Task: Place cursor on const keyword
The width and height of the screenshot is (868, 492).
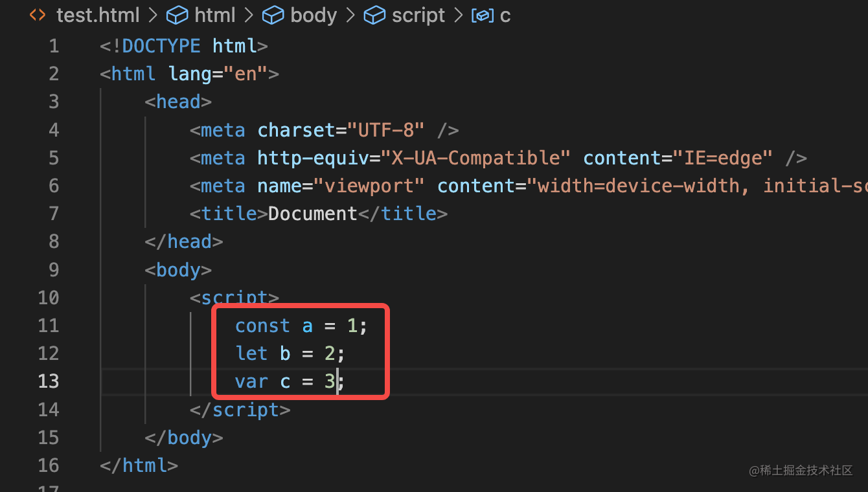Action: (x=262, y=325)
